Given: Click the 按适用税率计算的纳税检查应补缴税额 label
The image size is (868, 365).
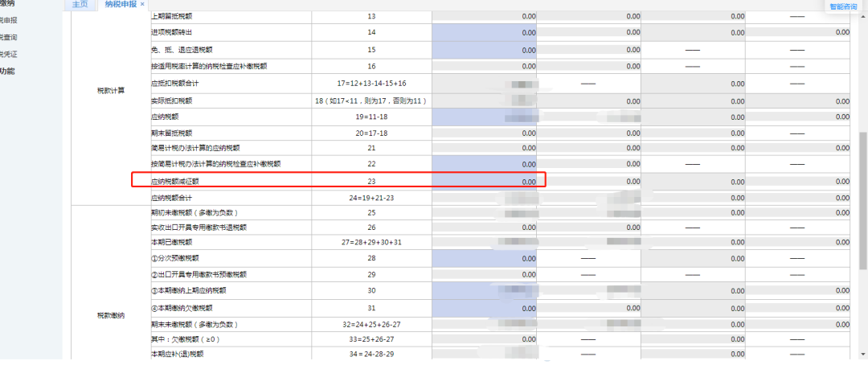Looking at the screenshot, I should [x=209, y=67].
